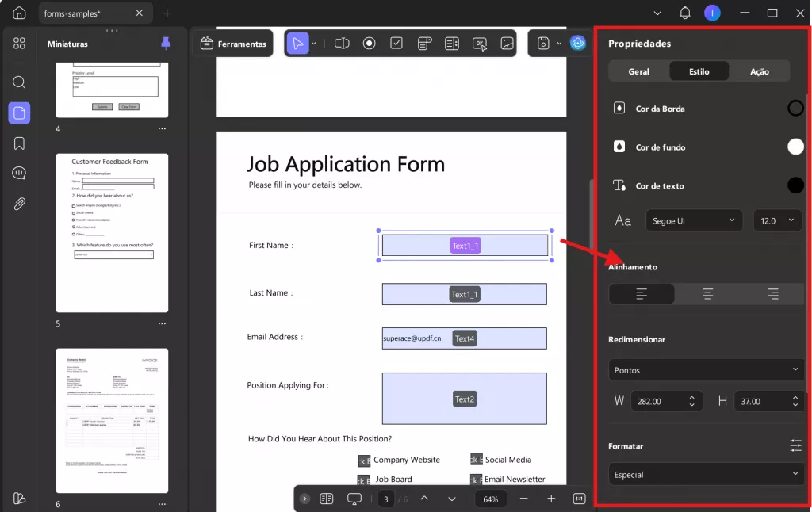Pick the Cor de fundo color swatch
The width and height of the screenshot is (812, 512).
(x=795, y=147)
